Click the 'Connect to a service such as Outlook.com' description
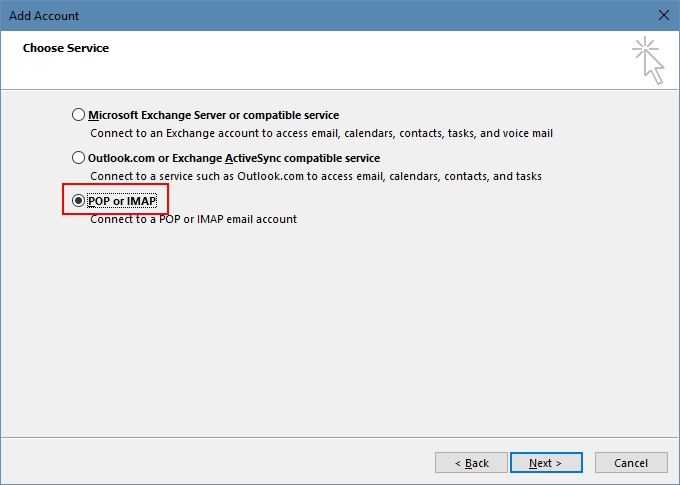 point(315,176)
